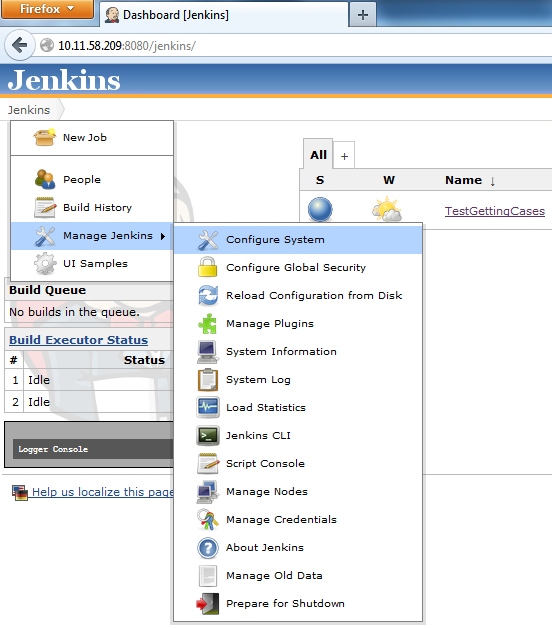Click the S status column header

click(320, 180)
